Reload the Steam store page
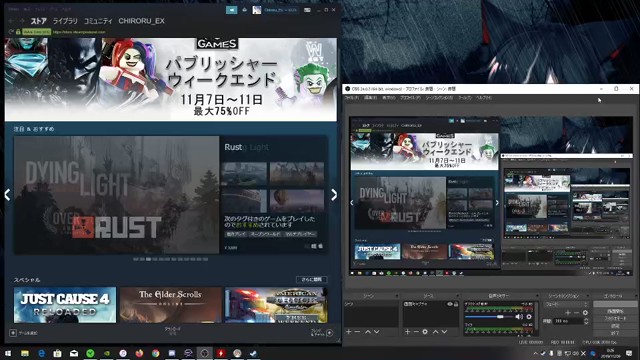This screenshot has width=640, height=360. [x=11, y=32]
